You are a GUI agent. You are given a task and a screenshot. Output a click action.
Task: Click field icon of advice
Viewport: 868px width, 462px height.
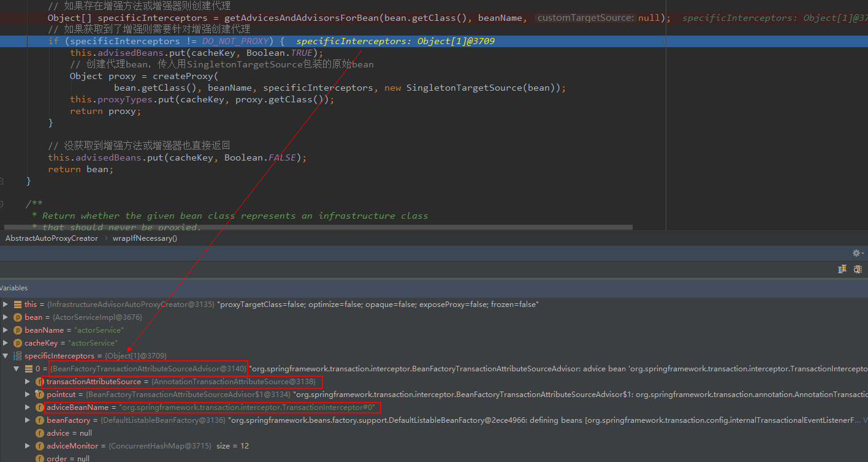point(40,433)
